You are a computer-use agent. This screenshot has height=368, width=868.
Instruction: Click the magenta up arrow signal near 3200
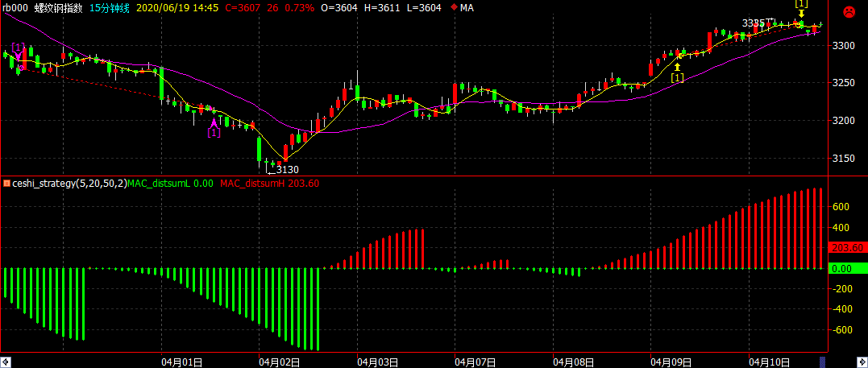point(214,122)
